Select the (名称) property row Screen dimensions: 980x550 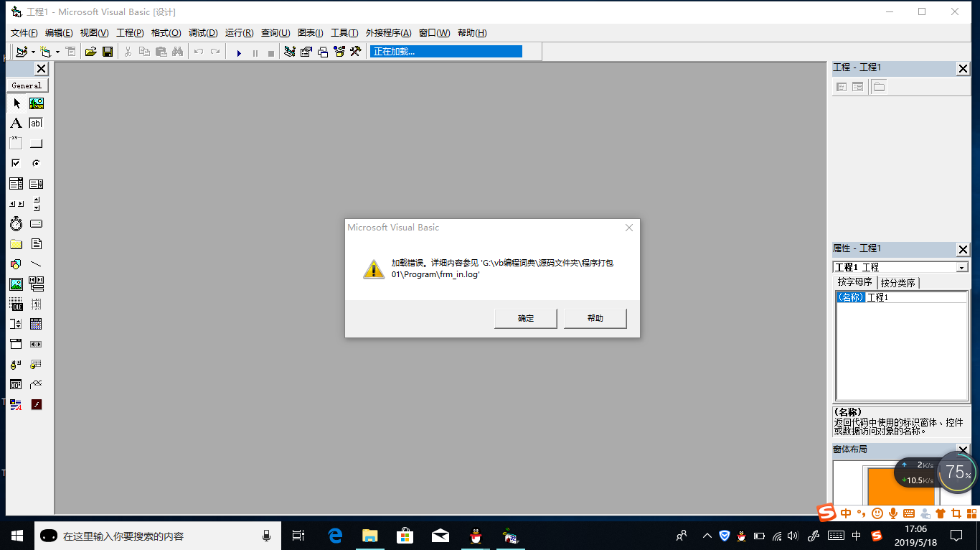point(902,297)
